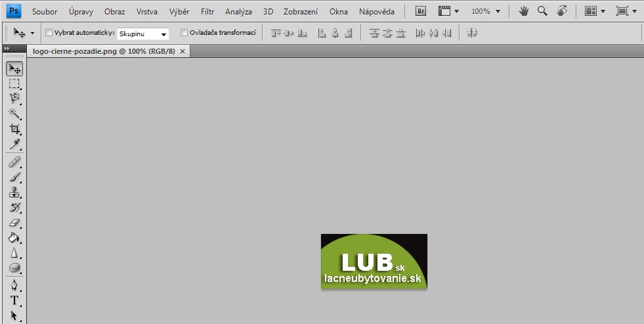Viewport: 644px width, 324px height.
Task: Close the logo-cierne-pozadie.png tab
Action: click(x=182, y=51)
